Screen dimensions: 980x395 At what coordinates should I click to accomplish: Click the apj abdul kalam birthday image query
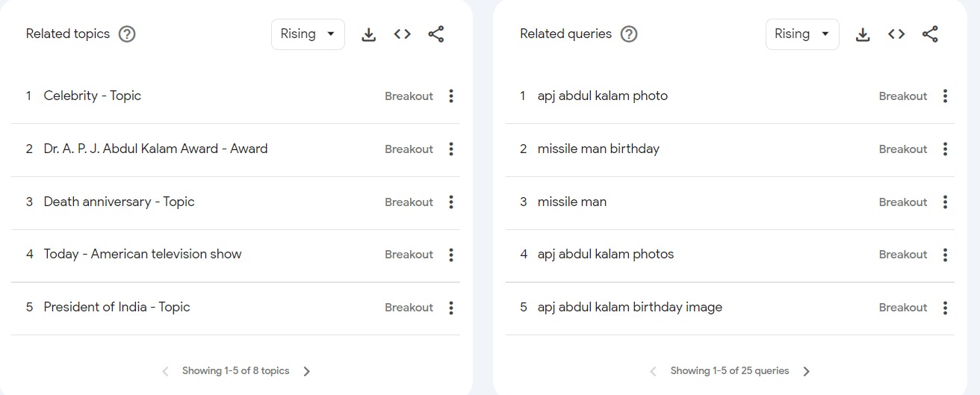(630, 307)
